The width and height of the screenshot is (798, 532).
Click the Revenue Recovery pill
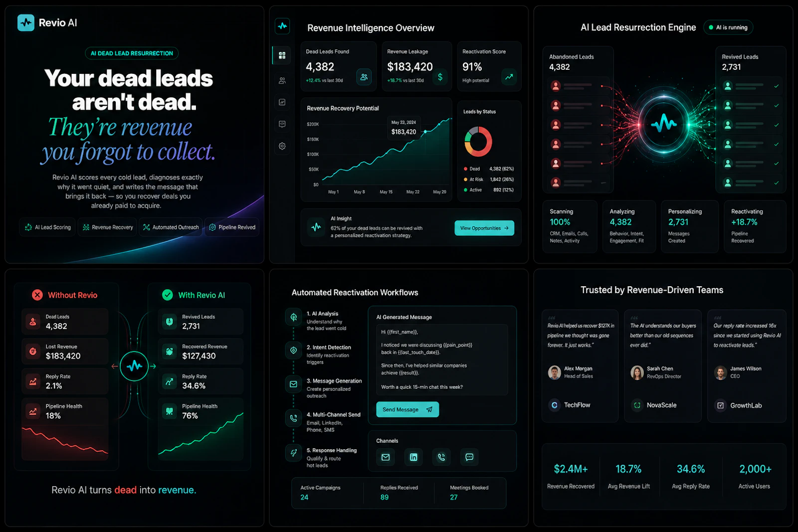click(107, 227)
